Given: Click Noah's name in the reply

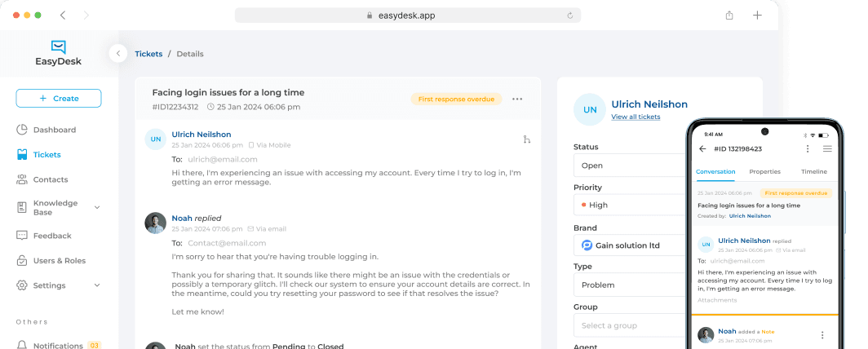Looking at the screenshot, I should [x=182, y=219].
